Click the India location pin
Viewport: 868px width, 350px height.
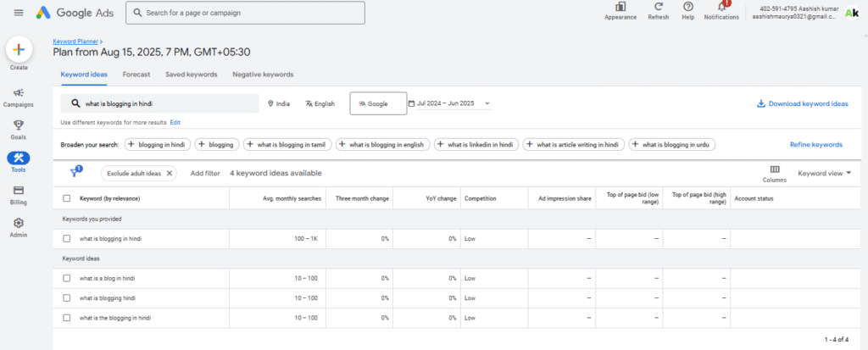(x=270, y=103)
